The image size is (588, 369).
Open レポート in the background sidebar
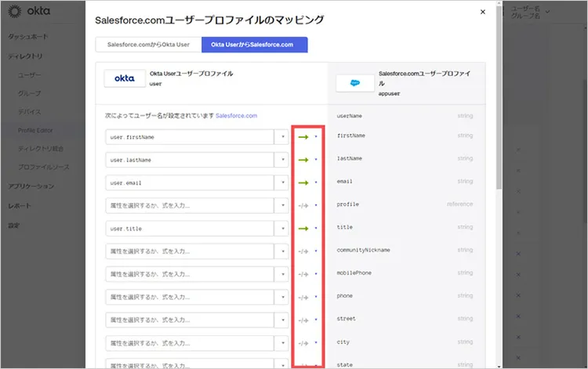pos(20,206)
